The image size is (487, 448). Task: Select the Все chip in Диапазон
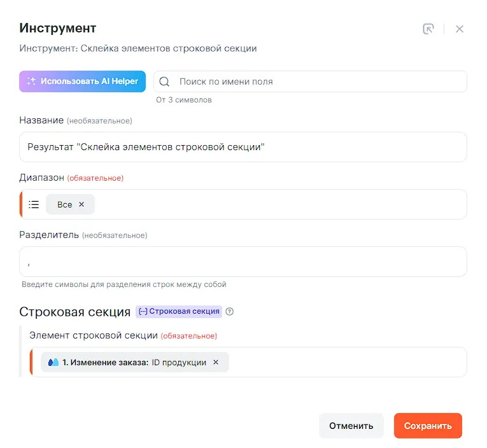(x=64, y=204)
